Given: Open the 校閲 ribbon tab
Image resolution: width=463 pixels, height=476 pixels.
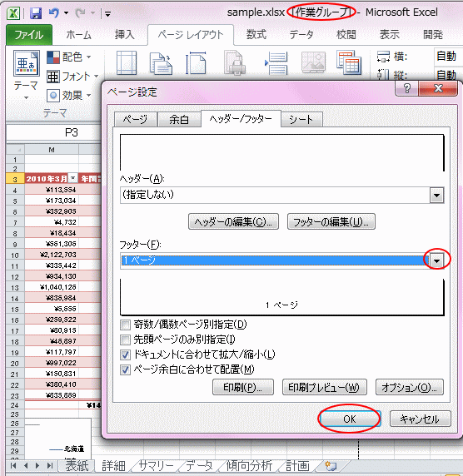Looking at the screenshot, I should 346,35.
